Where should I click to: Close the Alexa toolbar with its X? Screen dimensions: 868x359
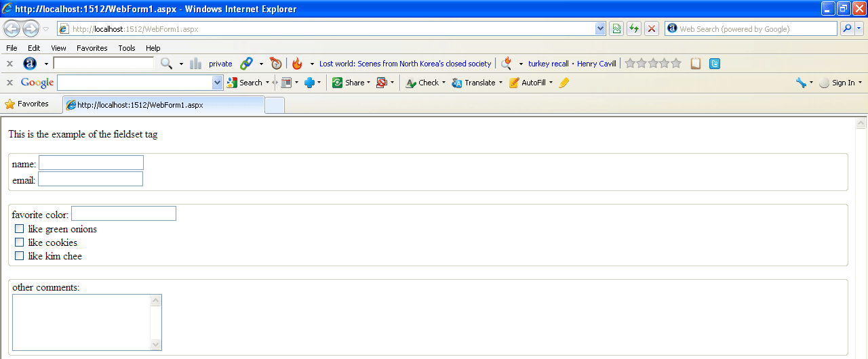(9, 64)
